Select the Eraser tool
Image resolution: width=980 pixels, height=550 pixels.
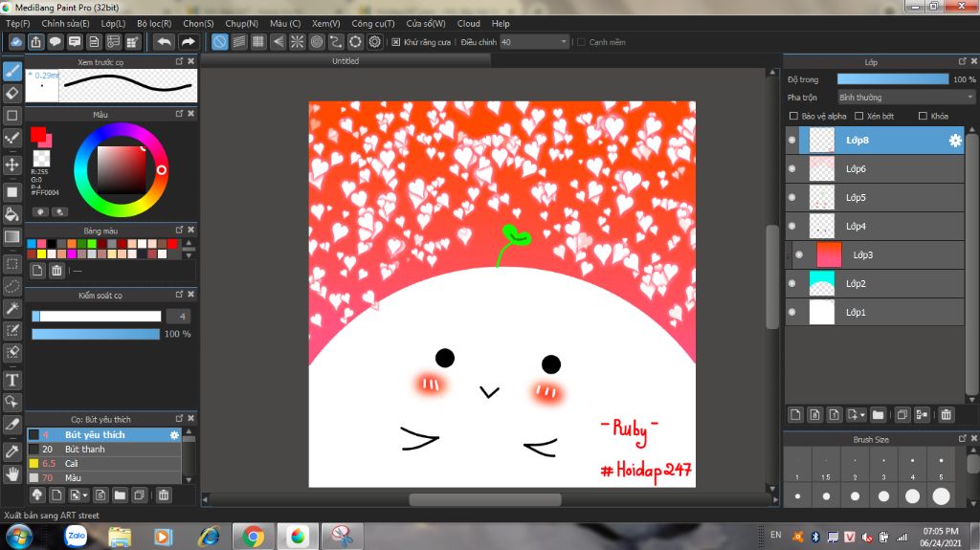pyautogui.click(x=11, y=93)
